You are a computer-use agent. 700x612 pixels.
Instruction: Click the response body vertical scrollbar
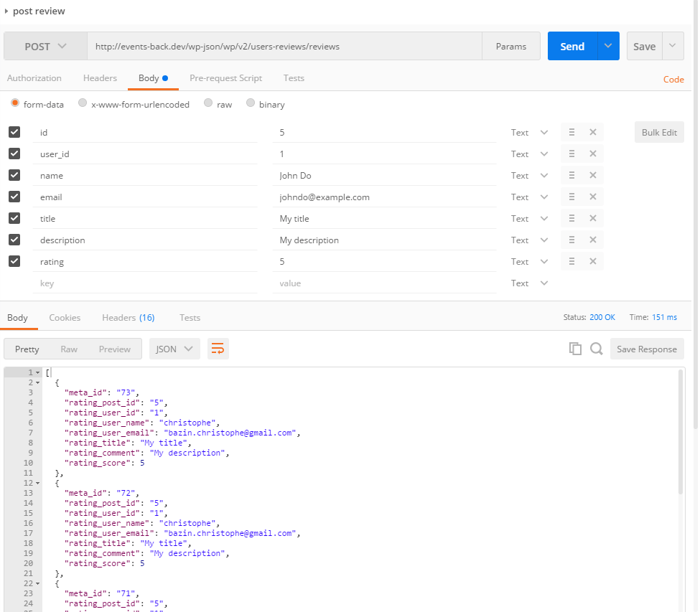pyautogui.click(x=681, y=431)
